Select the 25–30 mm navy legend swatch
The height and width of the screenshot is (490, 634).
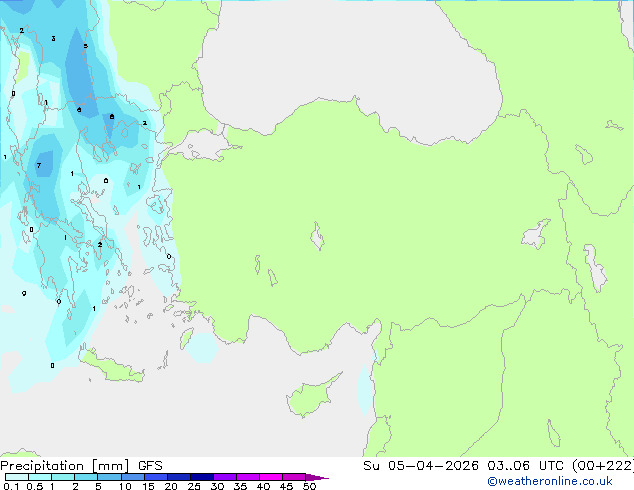point(201,477)
